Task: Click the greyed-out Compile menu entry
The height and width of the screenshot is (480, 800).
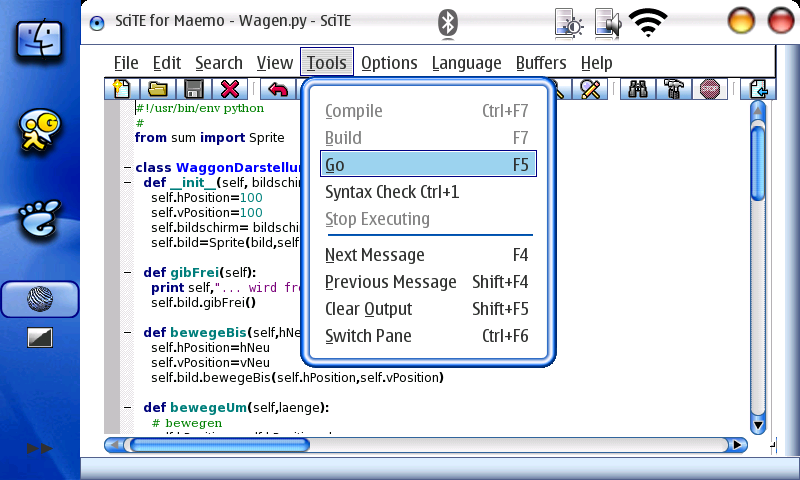Action: (x=428, y=111)
